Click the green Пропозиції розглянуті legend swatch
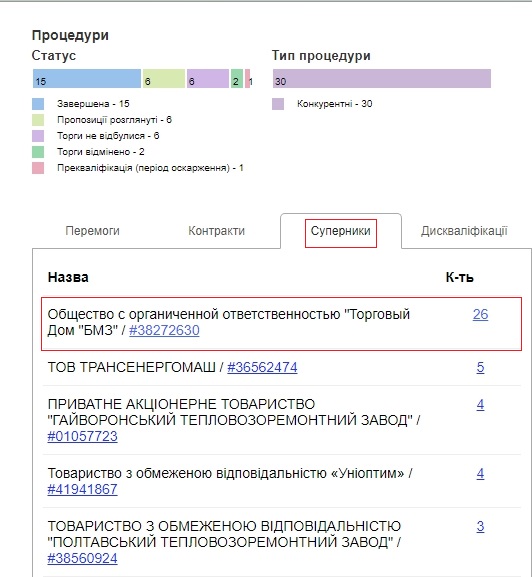The width and height of the screenshot is (532, 577). 38,120
